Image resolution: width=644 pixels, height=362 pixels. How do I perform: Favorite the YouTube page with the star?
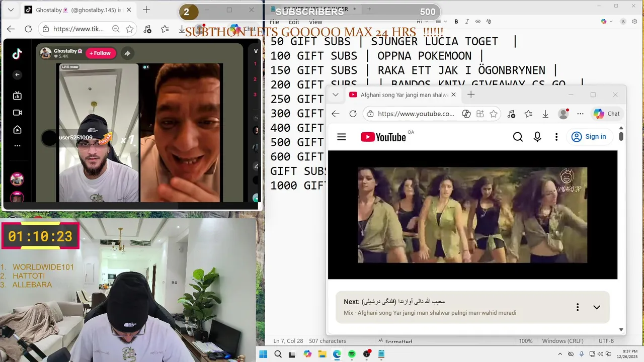point(494,114)
